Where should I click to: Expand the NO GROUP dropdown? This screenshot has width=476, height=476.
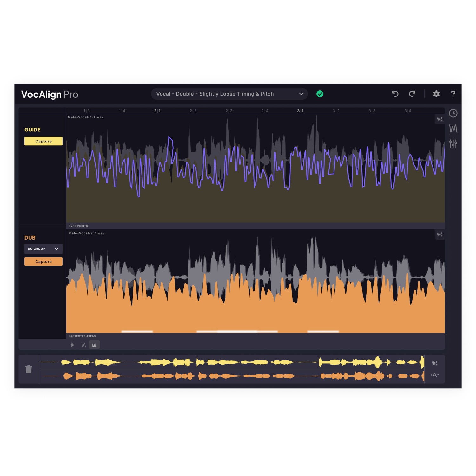(43, 249)
